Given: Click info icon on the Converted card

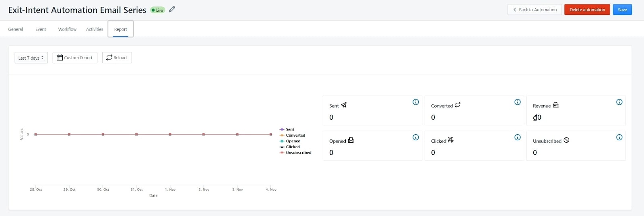Looking at the screenshot, I should (x=518, y=102).
